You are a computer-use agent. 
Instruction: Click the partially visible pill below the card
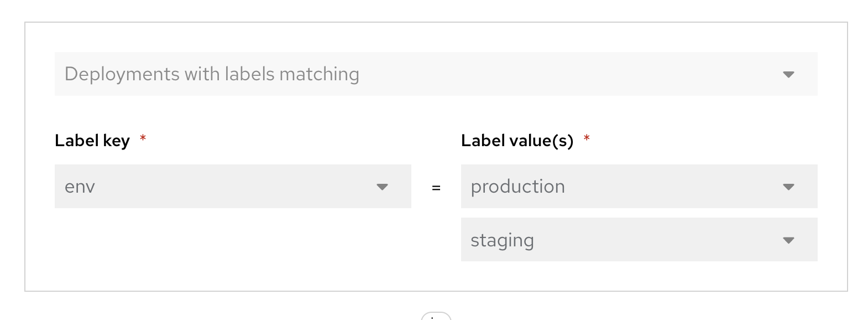pyautogui.click(x=436, y=316)
